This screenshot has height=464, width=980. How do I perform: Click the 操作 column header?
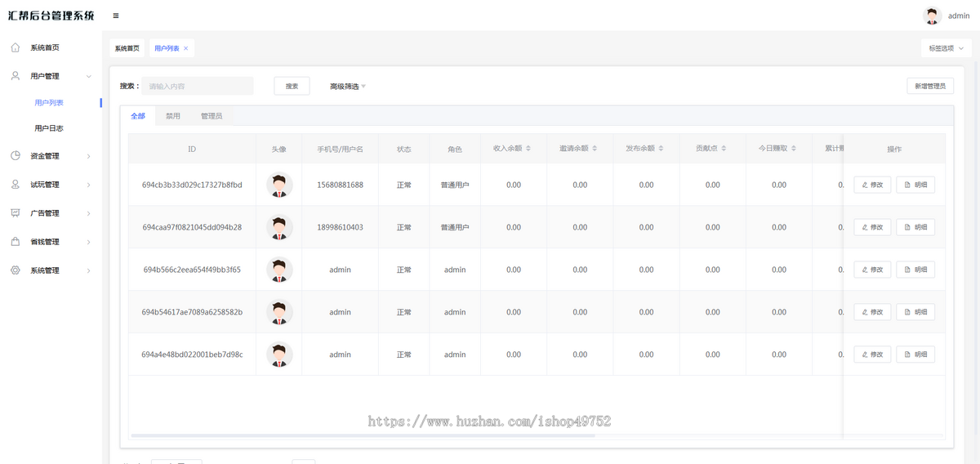point(894,149)
